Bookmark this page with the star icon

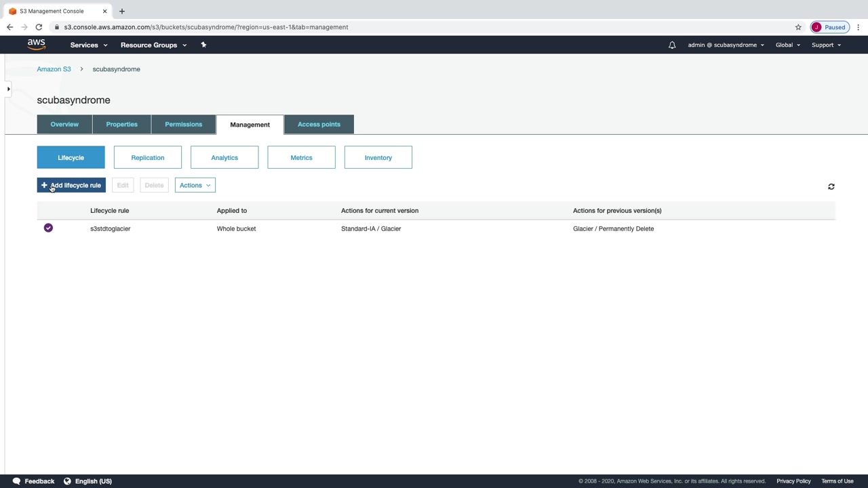798,27
